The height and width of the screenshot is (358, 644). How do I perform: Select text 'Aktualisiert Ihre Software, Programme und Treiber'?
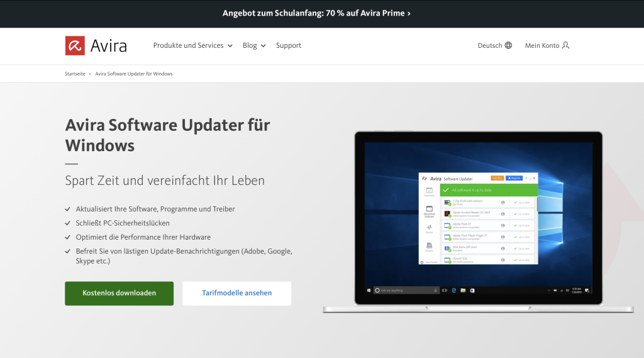[155, 210]
